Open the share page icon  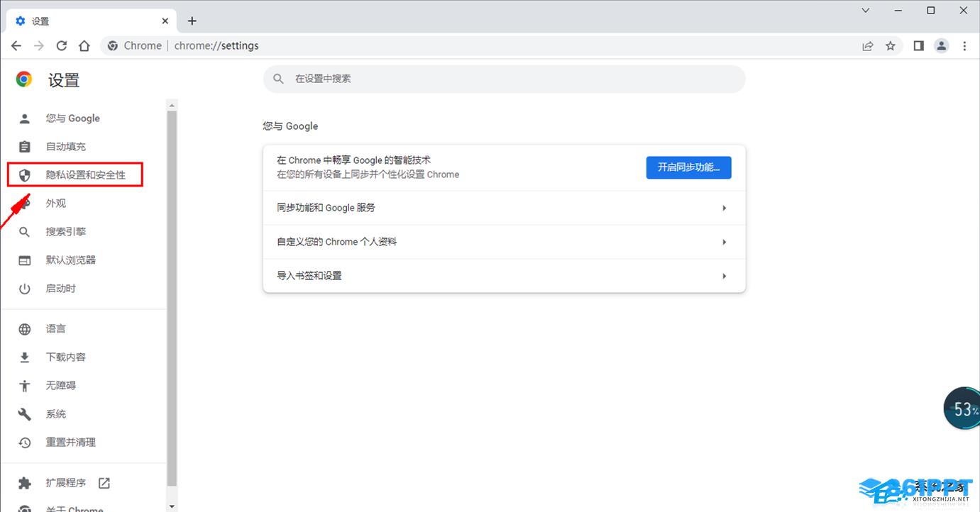tap(867, 45)
